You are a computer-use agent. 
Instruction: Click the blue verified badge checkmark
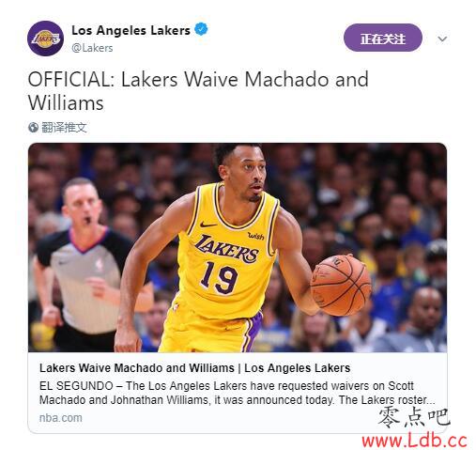pyautogui.click(x=201, y=29)
